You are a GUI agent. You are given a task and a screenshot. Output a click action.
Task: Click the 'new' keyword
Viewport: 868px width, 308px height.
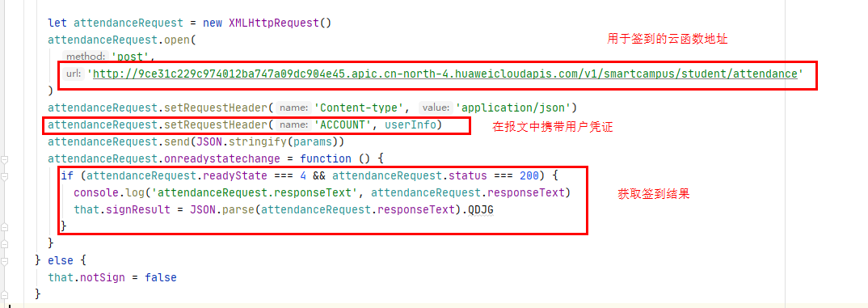tap(213, 23)
